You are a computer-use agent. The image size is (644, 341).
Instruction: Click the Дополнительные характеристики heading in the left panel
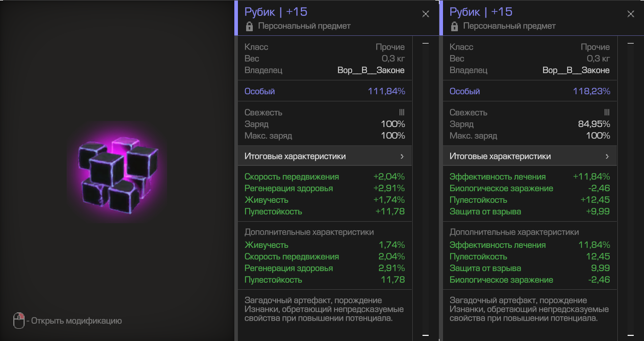click(309, 232)
